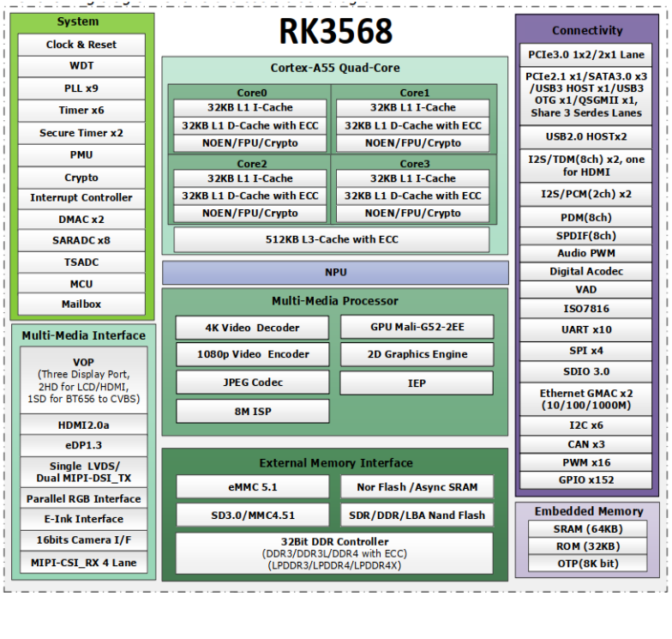Viewport: 672px width, 639px height.
Task: Click the NPU block
Action: tap(335, 273)
